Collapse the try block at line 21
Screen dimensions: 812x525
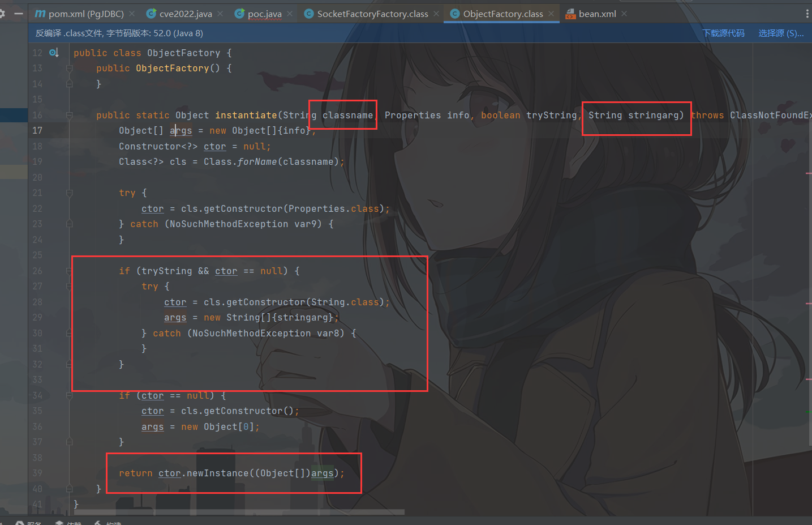(x=69, y=193)
